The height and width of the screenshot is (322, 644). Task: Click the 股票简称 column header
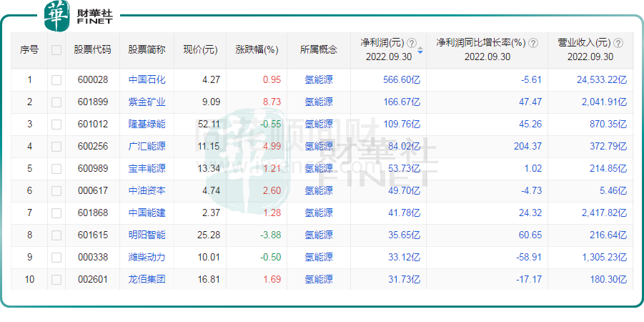tap(147, 50)
